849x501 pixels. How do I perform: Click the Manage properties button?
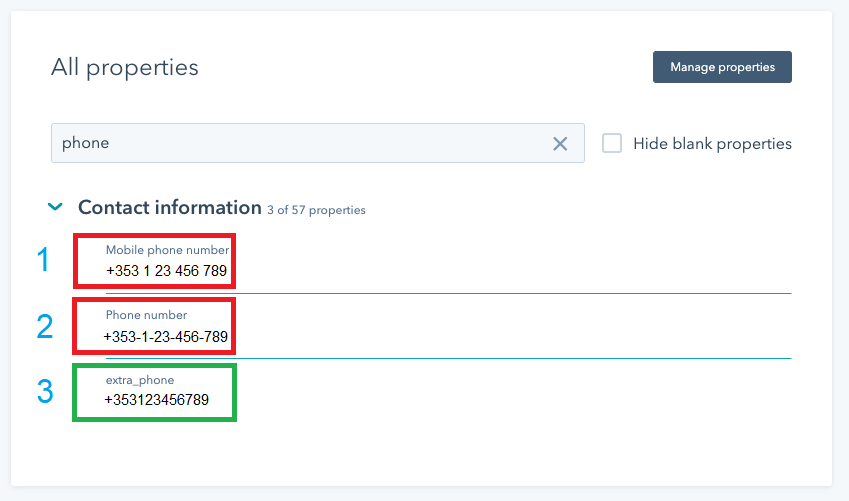[722, 67]
